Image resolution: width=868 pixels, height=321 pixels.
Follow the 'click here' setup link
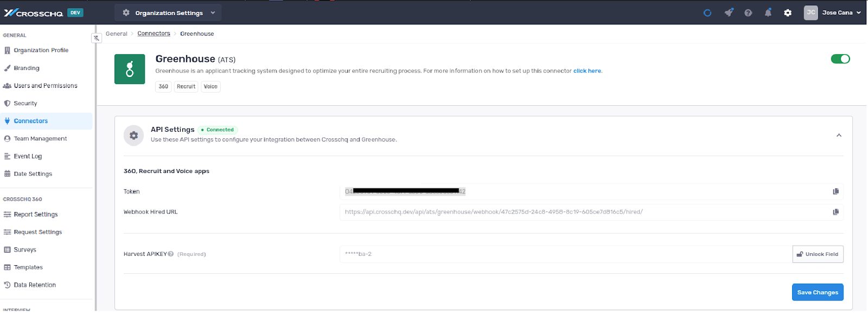pyautogui.click(x=587, y=71)
